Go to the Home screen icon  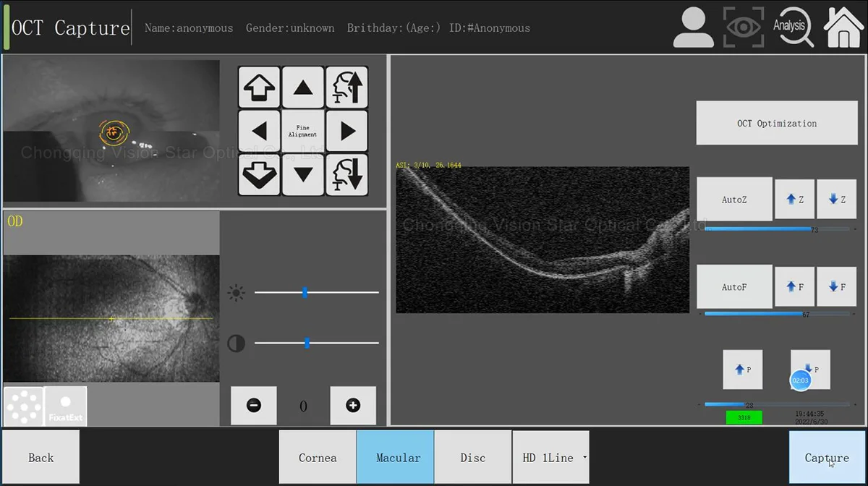point(843,27)
